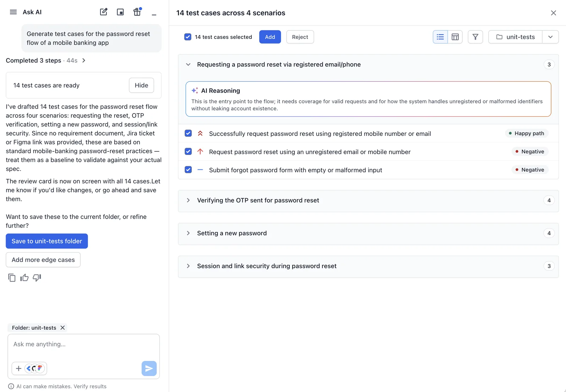The image size is (566, 392).
Task: Uncheck the empty or malformed input case
Action: pyautogui.click(x=188, y=169)
